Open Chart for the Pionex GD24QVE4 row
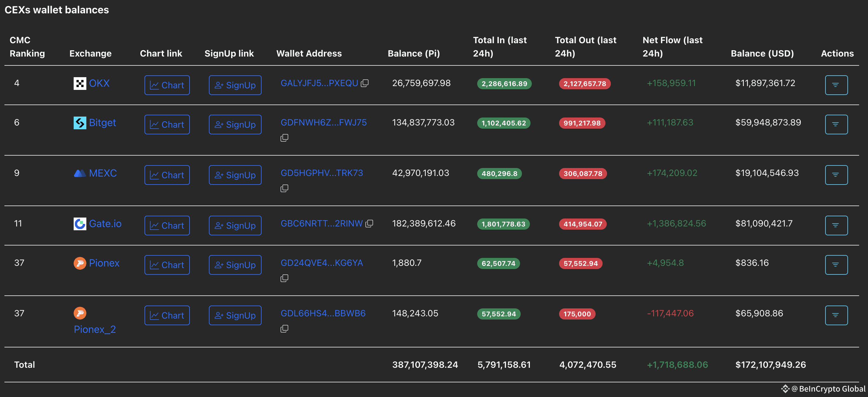The image size is (868, 397). (167, 265)
